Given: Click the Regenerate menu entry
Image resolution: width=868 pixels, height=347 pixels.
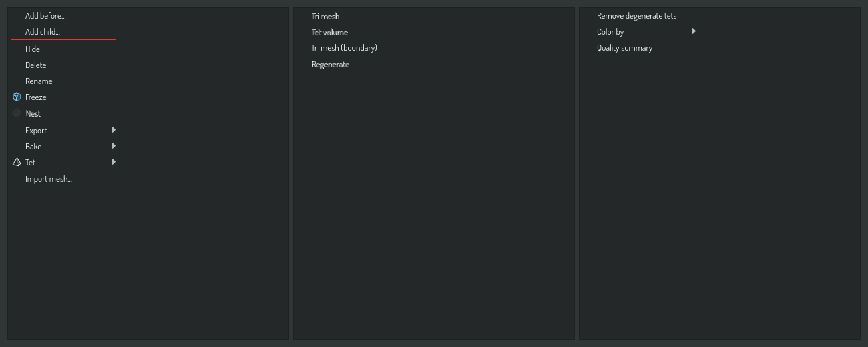Looking at the screenshot, I should pyautogui.click(x=330, y=65).
